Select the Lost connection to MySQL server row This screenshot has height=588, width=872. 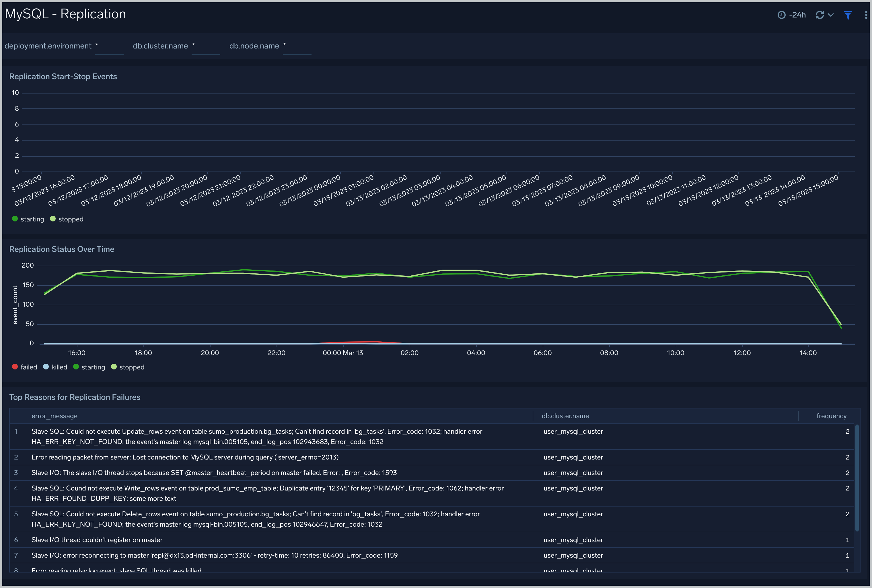click(432, 457)
